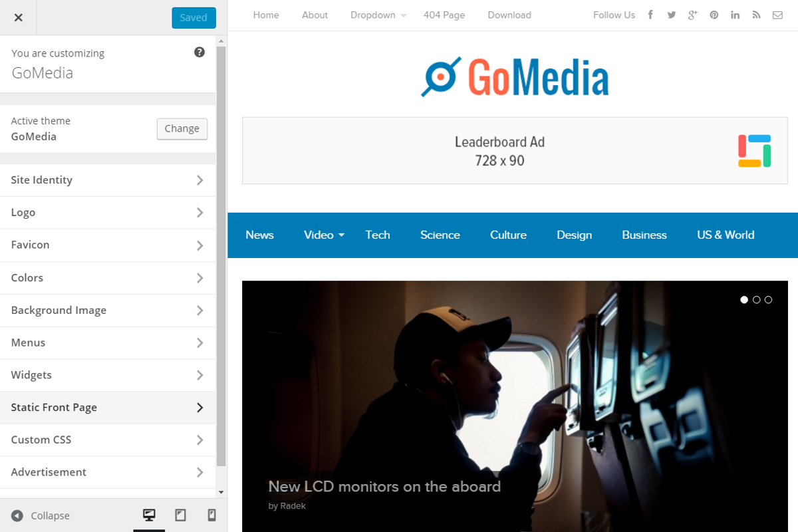Close the customizer with the X icon

18,17
